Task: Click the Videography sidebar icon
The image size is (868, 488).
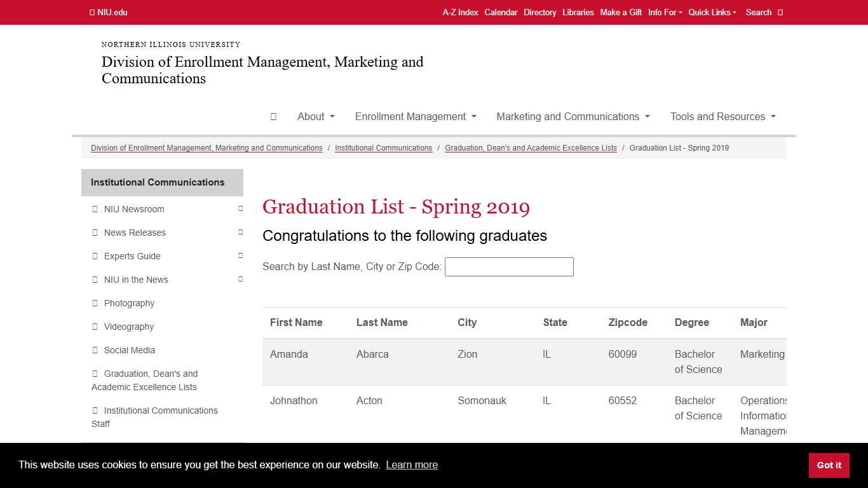Action: point(94,327)
